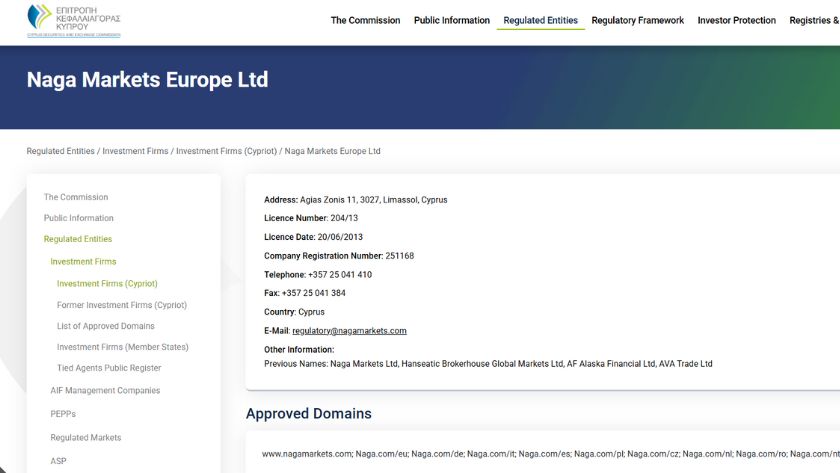
Task: Open Tied Agents Public Register
Action: coord(109,368)
